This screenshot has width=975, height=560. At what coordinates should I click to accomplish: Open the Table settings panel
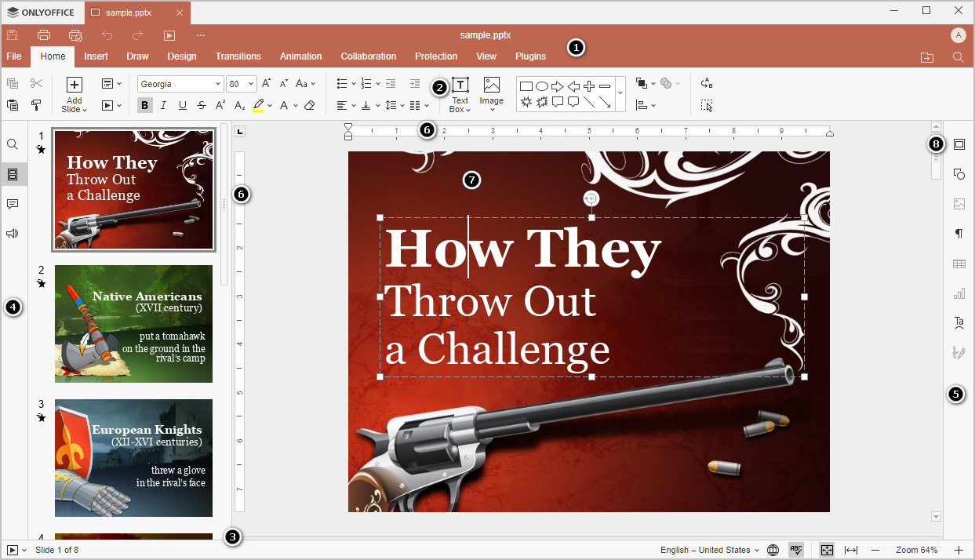(959, 264)
